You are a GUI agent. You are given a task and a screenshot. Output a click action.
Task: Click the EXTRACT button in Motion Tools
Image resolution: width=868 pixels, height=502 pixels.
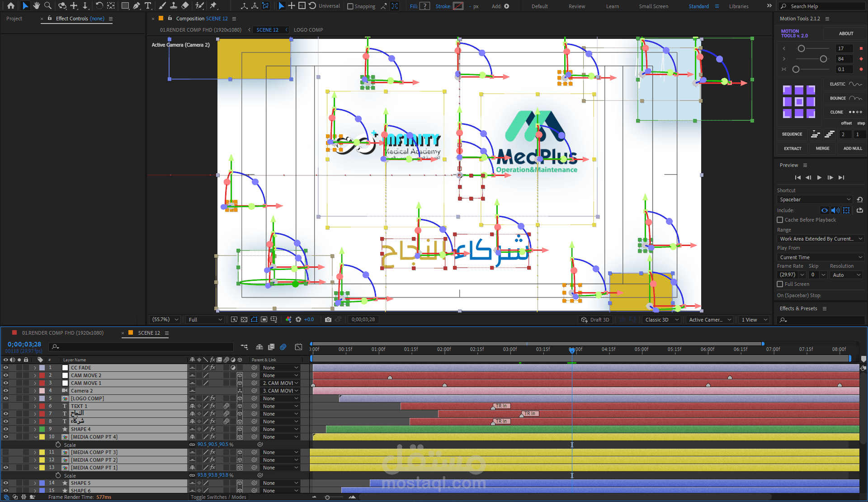(x=793, y=148)
